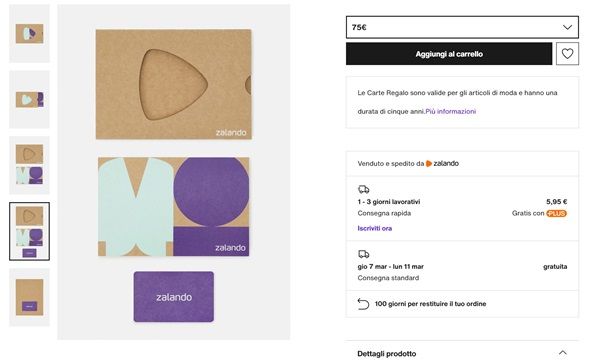Click the express delivery truck icon
This screenshot has width=610, height=361.
click(x=363, y=189)
